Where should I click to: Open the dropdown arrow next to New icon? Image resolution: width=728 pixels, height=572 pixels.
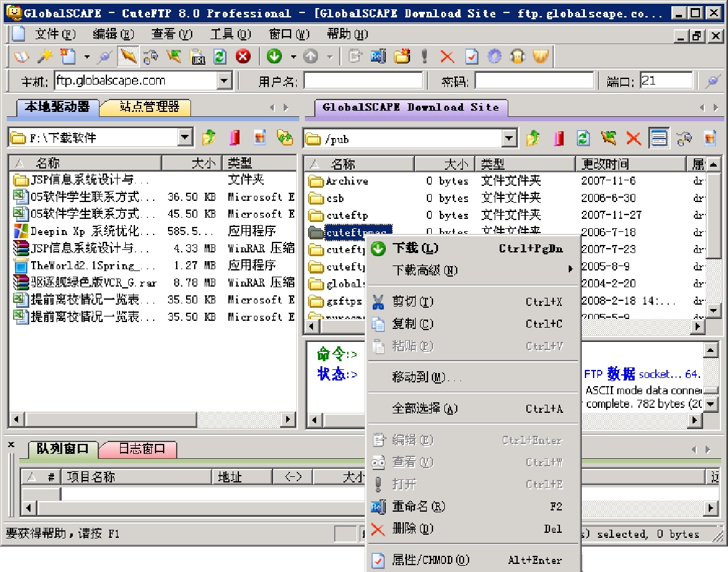click(87, 57)
